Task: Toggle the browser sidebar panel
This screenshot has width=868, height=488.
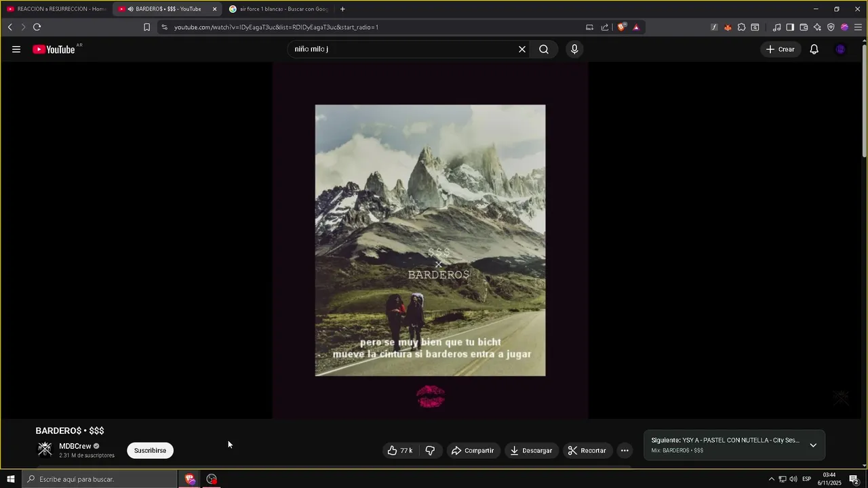Action: coord(790,27)
